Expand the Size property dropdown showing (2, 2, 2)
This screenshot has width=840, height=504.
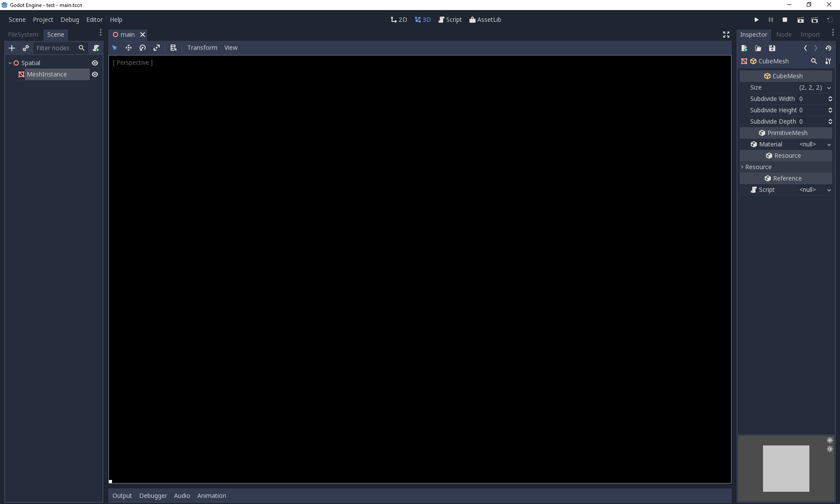829,88
